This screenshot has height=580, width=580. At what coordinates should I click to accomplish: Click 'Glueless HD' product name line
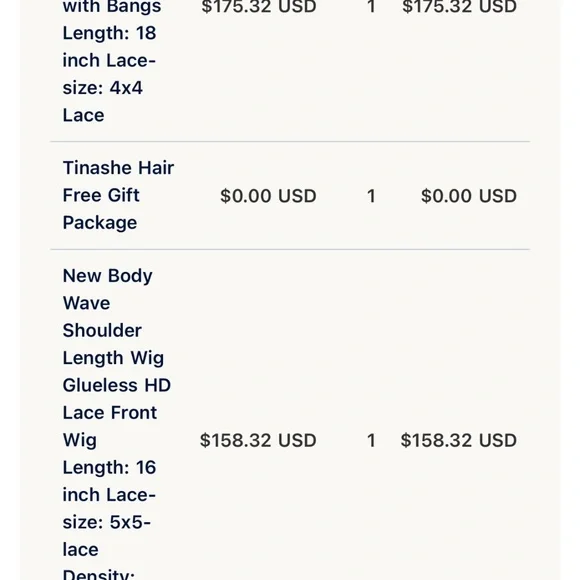point(117,385)
